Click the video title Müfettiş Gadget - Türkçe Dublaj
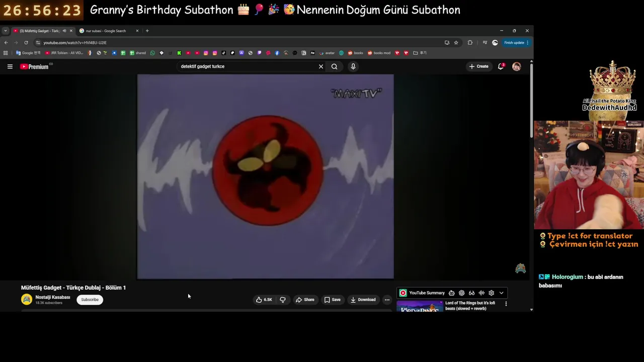 click(x=73, y=288)
